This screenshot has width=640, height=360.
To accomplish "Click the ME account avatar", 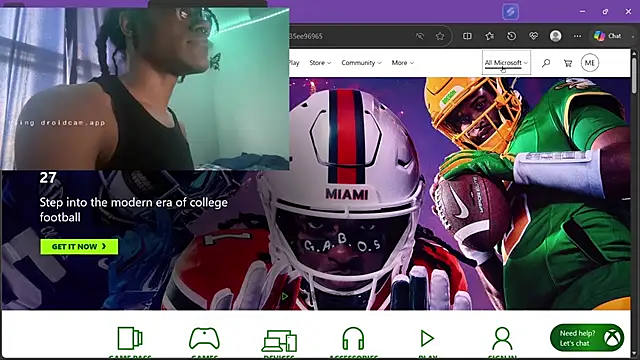I will [589, 63].
